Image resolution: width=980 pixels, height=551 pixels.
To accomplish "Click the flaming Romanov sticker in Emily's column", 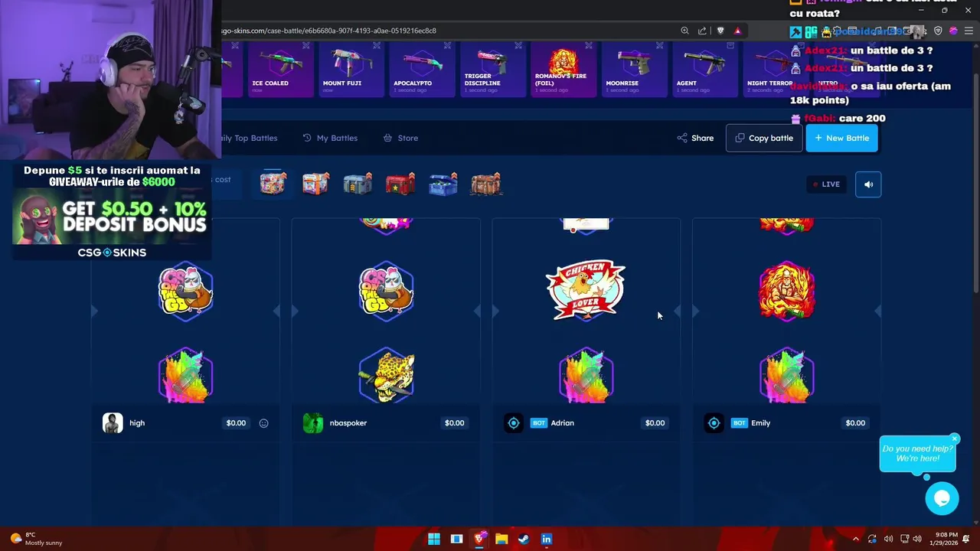I will point(786,290).
